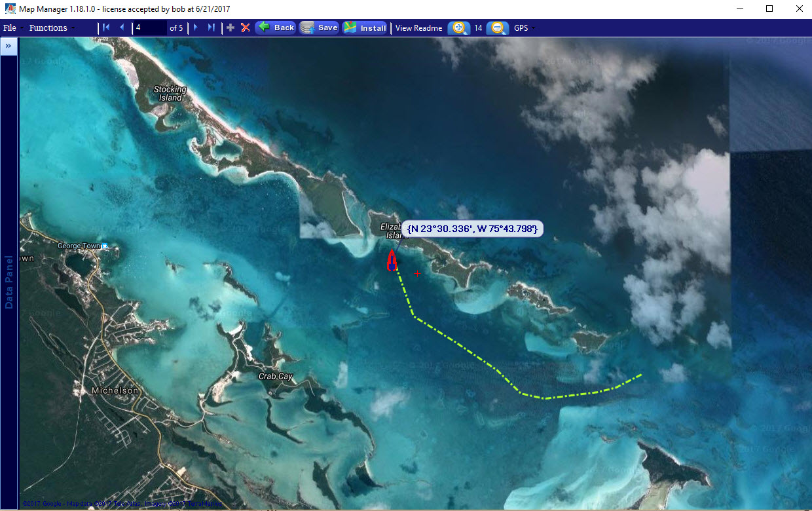Zoom out with the minus magnifier icon
Image resolution: width=812 pixels, height=511 pixels.
[x=498, y=28]
